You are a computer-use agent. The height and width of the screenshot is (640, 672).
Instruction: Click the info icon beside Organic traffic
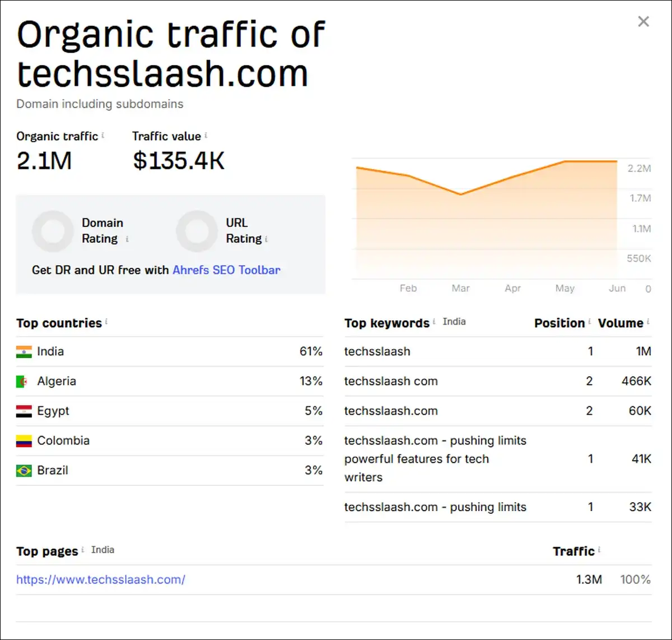103,135
